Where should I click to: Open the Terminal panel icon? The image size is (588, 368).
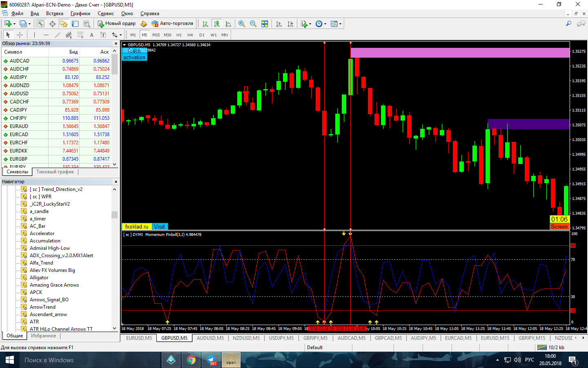pos(75,24)
